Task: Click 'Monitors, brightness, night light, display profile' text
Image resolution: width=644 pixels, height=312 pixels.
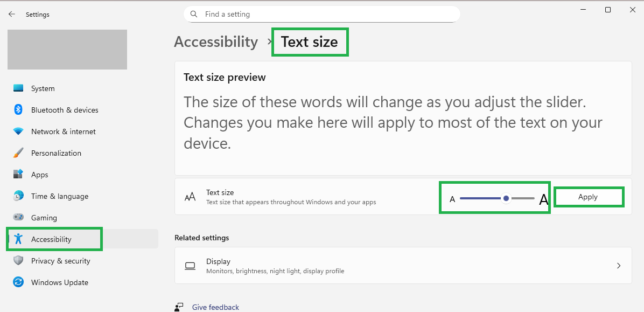Action: 275,271
